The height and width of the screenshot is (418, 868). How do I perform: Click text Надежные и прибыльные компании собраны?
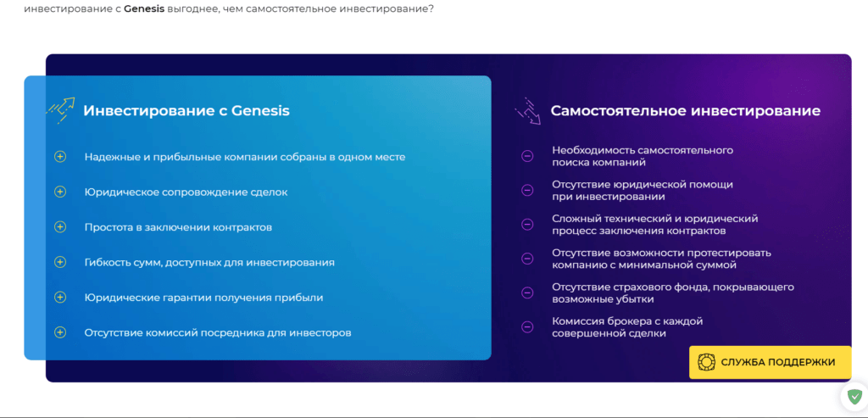click(x=245, y=157)
